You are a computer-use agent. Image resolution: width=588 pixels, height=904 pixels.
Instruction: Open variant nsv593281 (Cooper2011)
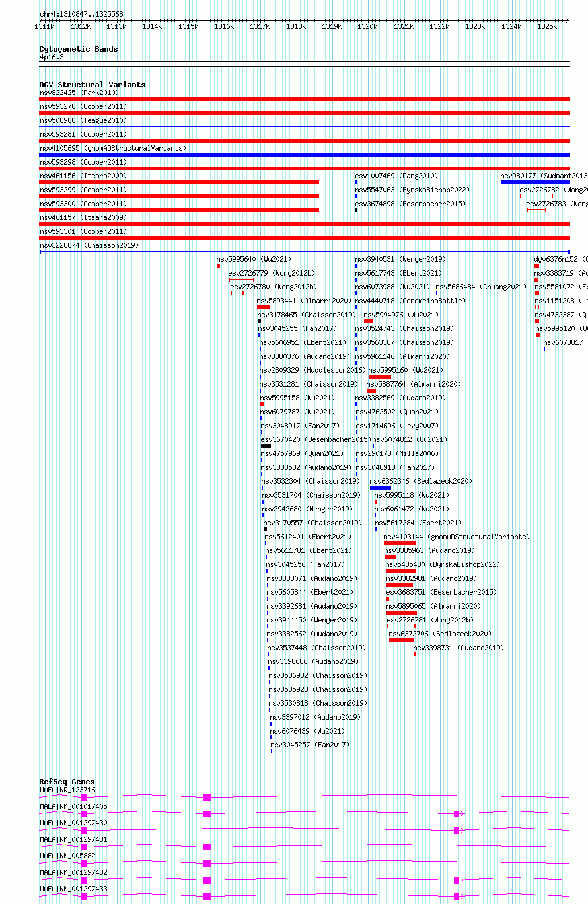(83, 134)
